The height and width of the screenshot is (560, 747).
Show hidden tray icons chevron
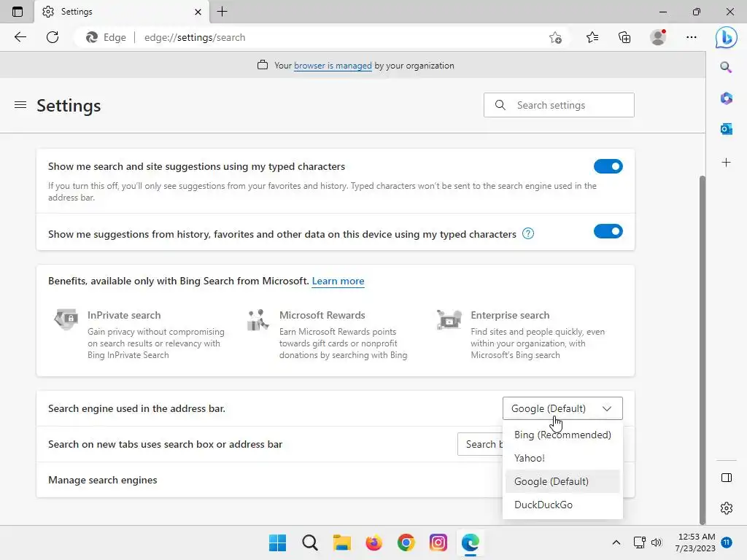pos(616,542)
